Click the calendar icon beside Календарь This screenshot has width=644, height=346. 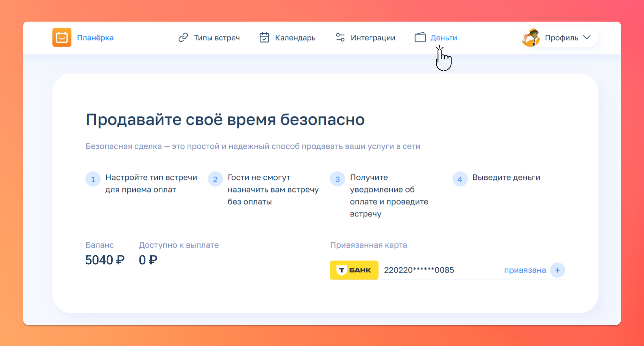click(264, 38)
